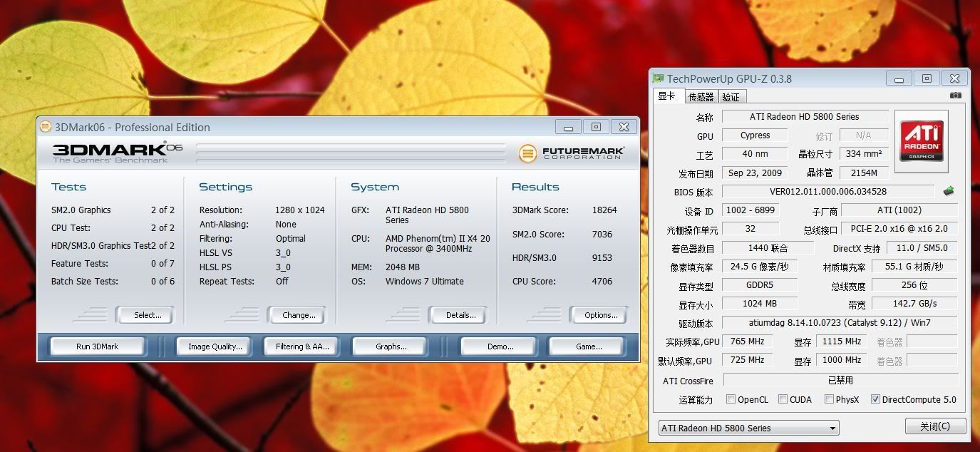The height and width of the screenshot is (452, 980).
Task: Click the 1000 MHz default memory field
Action: (x=842, y=360)
